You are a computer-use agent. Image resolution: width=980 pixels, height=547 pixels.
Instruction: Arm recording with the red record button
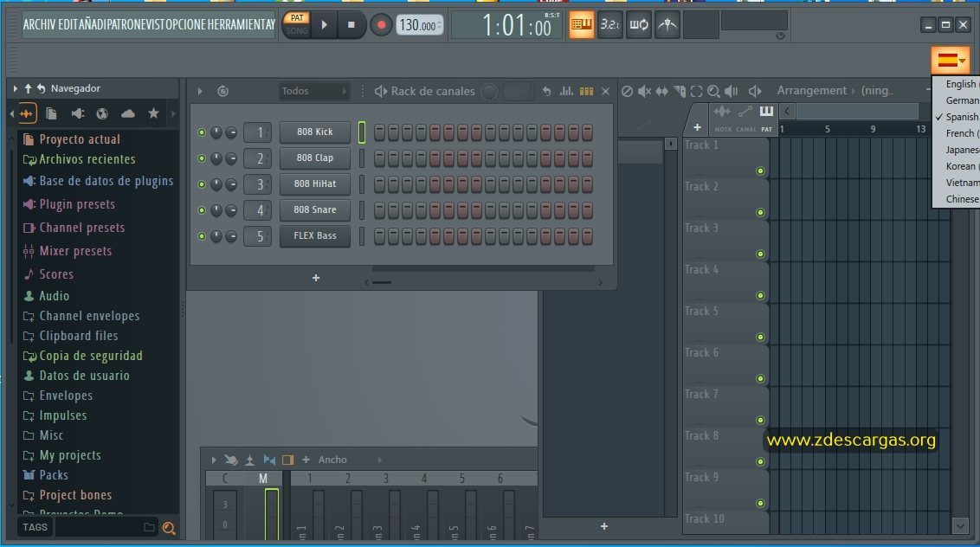click(x=381, y=25)
